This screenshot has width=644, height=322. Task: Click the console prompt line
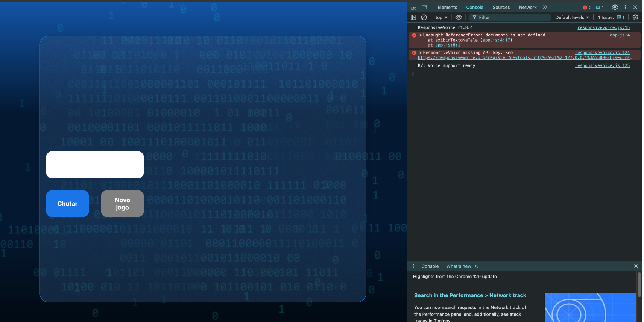[x=524, y=74]
